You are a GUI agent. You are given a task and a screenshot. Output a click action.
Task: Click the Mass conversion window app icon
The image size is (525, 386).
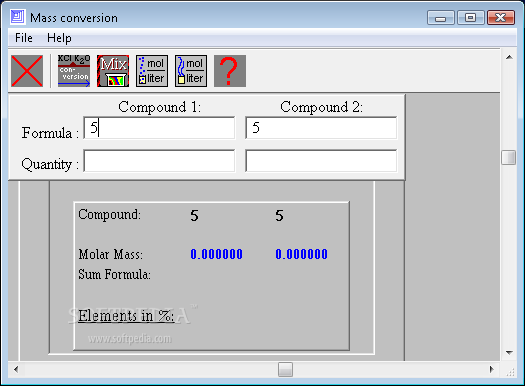17,17
